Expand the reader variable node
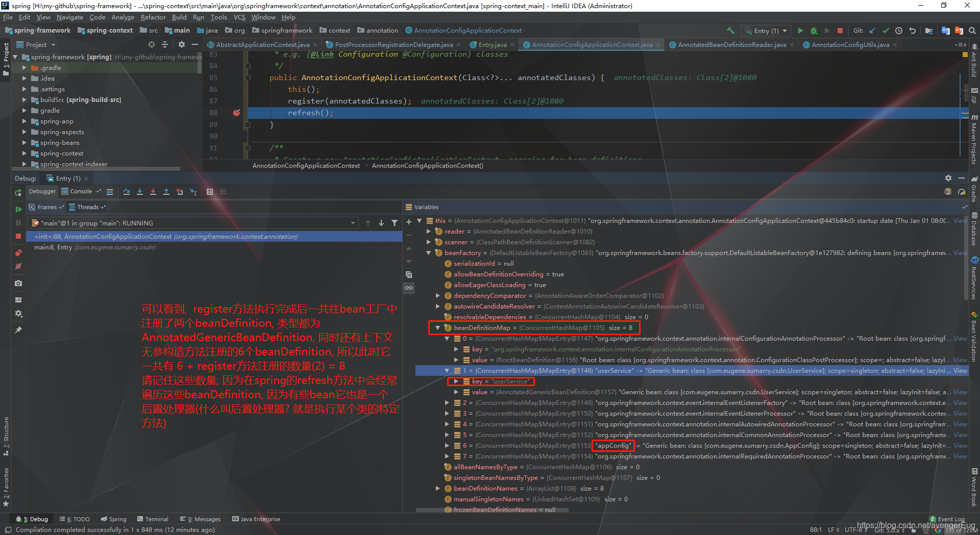 (x=428, y=232)
